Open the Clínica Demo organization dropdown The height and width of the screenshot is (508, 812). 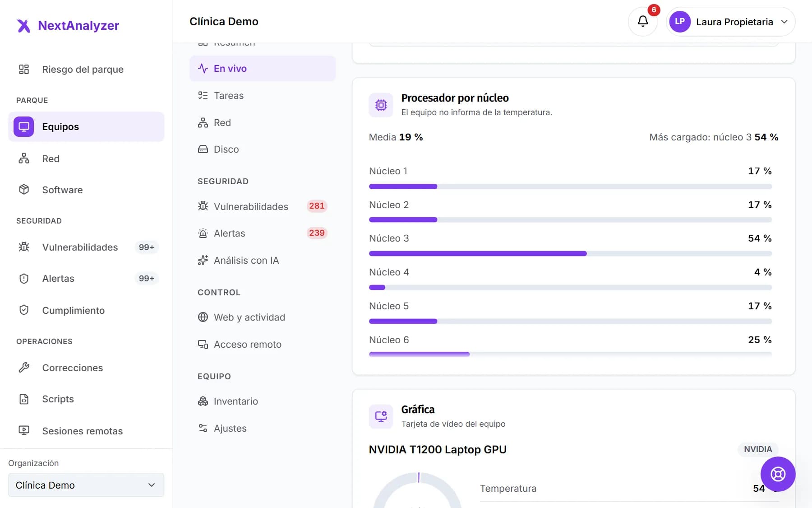tap(86, 485)
